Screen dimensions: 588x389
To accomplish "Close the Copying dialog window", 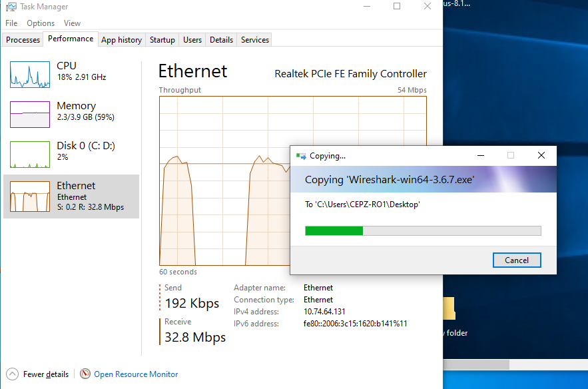I will pyautogui.click(x=541, y=155).
